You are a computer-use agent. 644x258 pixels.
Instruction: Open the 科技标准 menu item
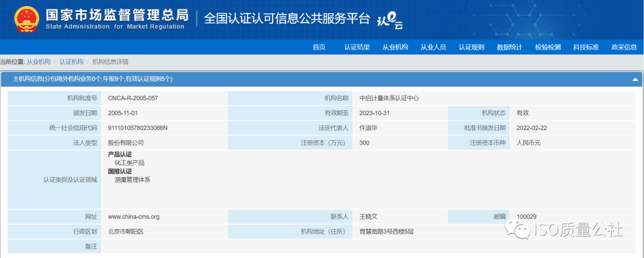(586, 47)
